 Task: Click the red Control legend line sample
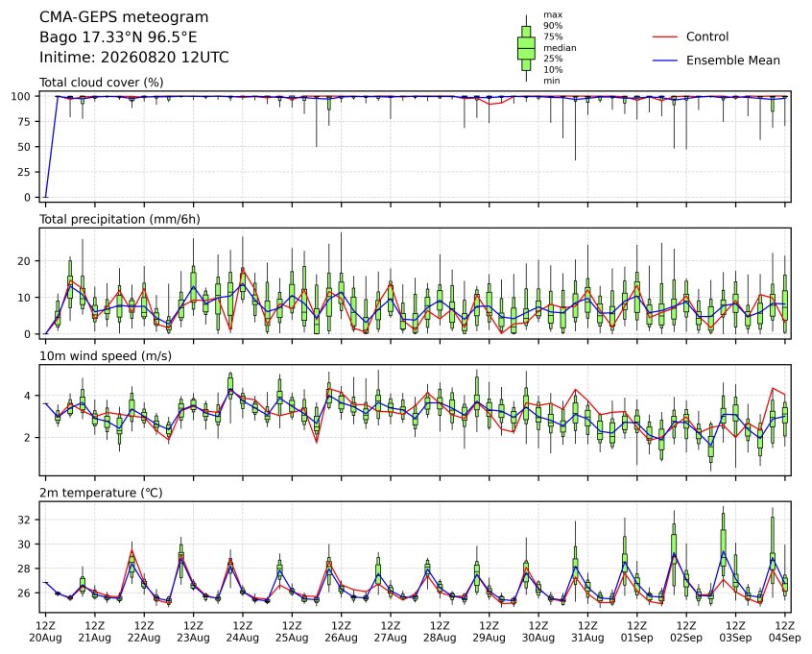click(665, 36)
